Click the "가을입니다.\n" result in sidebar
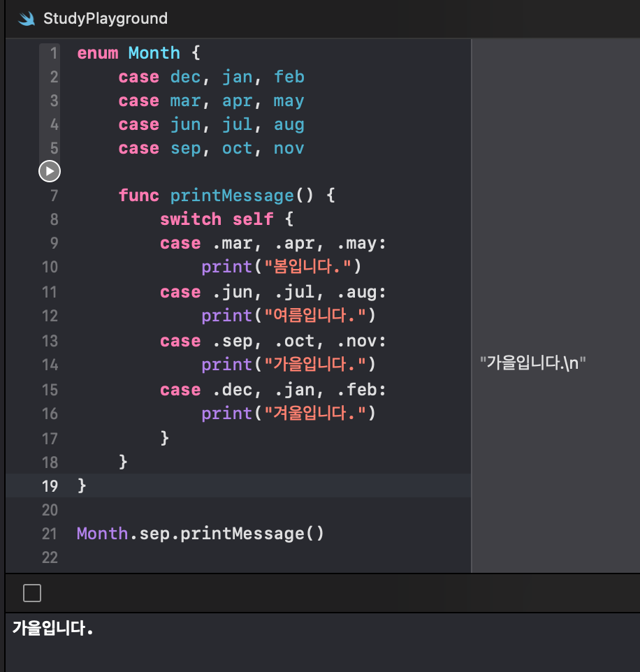Viewport: 640px width, 672px height. pos(533,363)
